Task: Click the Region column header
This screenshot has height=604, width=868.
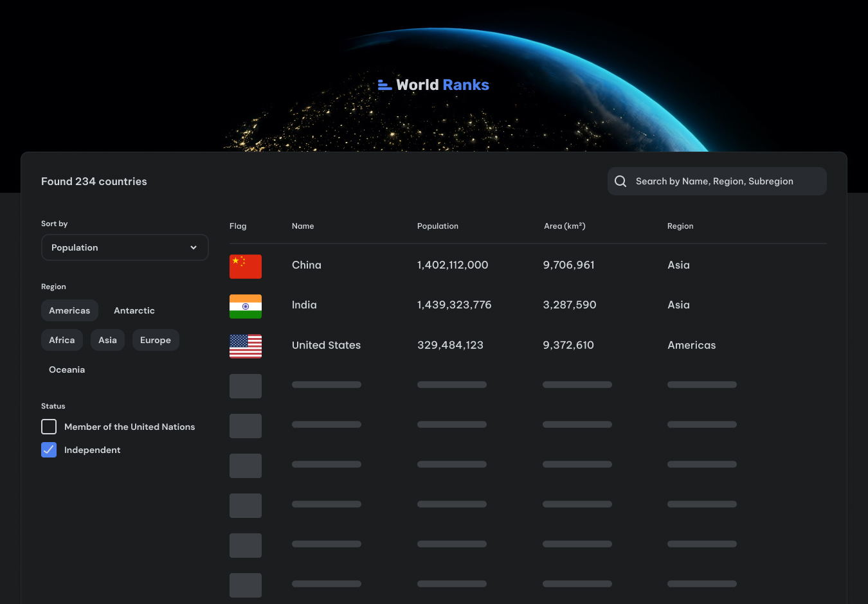Action: point(680,226)
